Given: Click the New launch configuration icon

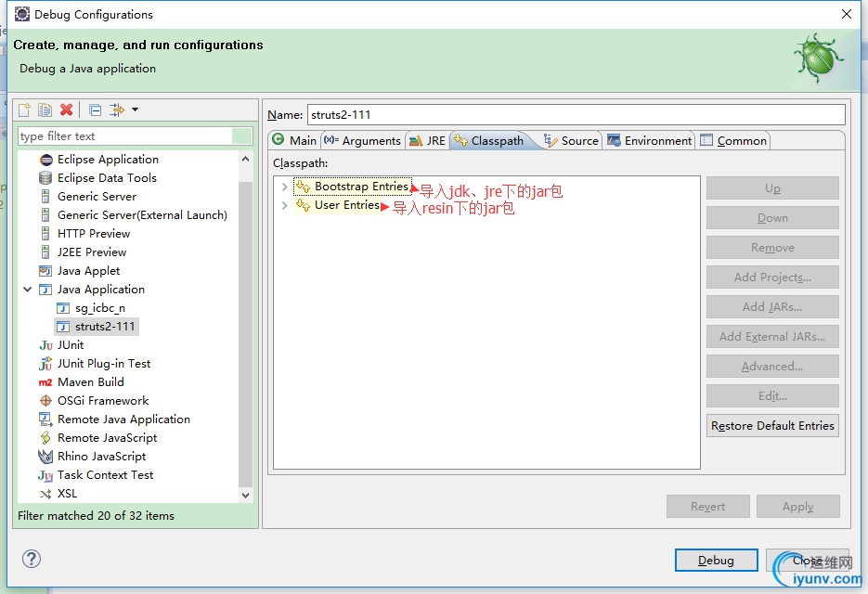Looking at the screenshot, I should click(x=24, y=110).
